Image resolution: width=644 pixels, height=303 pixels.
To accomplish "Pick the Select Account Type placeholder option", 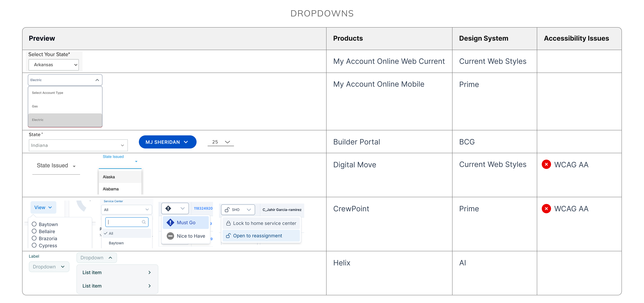I will click(x=65, y=93).
